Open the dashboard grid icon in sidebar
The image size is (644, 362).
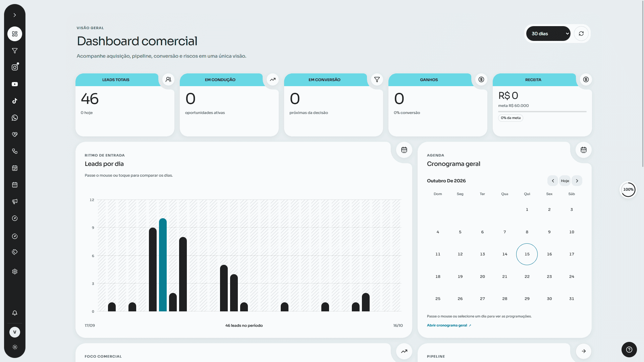[15, 34]
